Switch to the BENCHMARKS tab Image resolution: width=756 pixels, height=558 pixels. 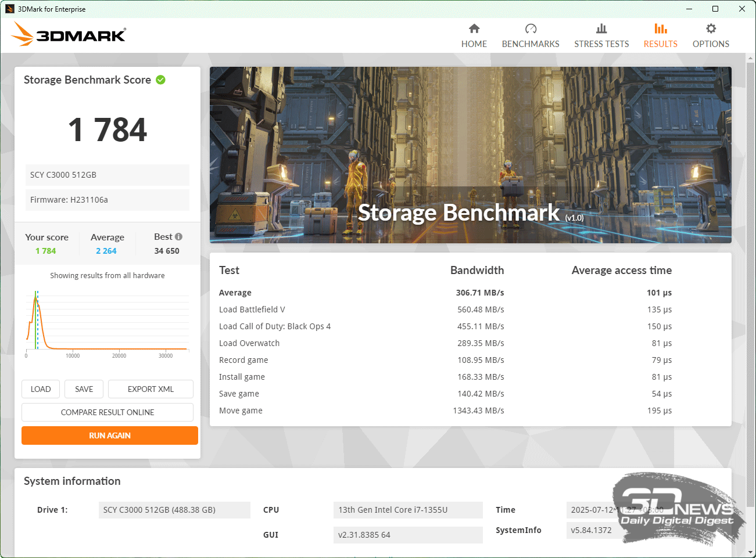(x=531, y=44)
